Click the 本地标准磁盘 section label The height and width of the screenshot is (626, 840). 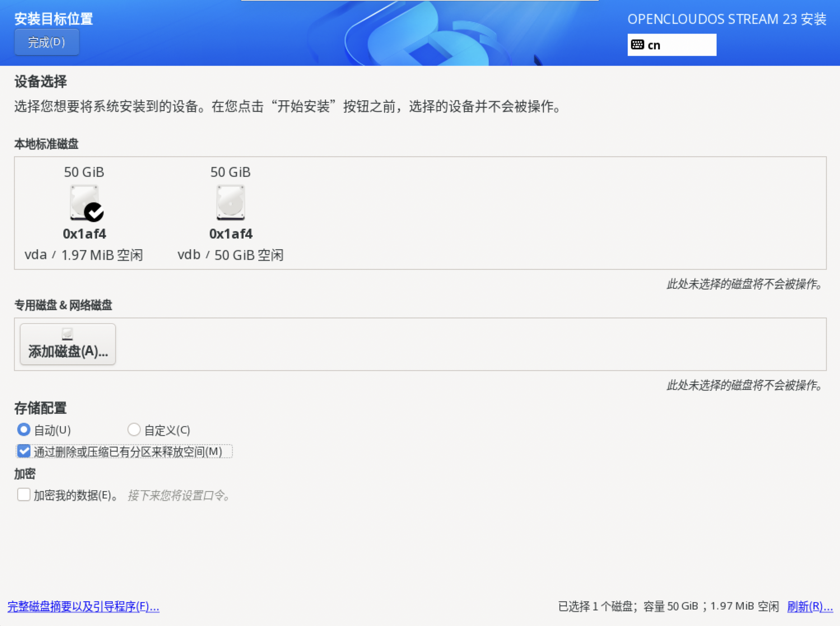coord(46,144)
